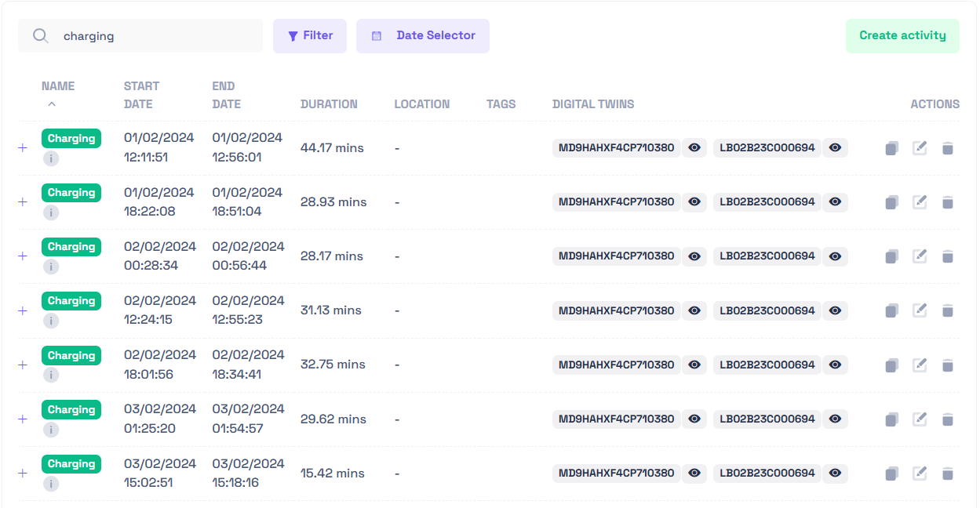
Task: Expand the 44.17 mins activity row
Action: [22, 147]
